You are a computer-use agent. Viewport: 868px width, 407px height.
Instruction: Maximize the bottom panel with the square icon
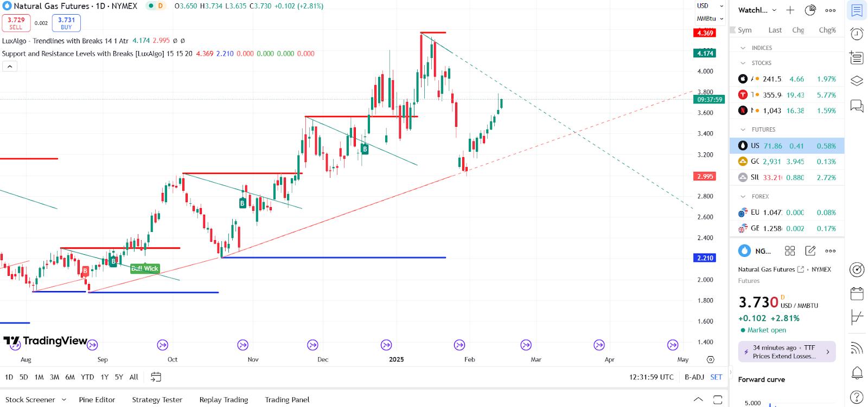pos(718,400)
